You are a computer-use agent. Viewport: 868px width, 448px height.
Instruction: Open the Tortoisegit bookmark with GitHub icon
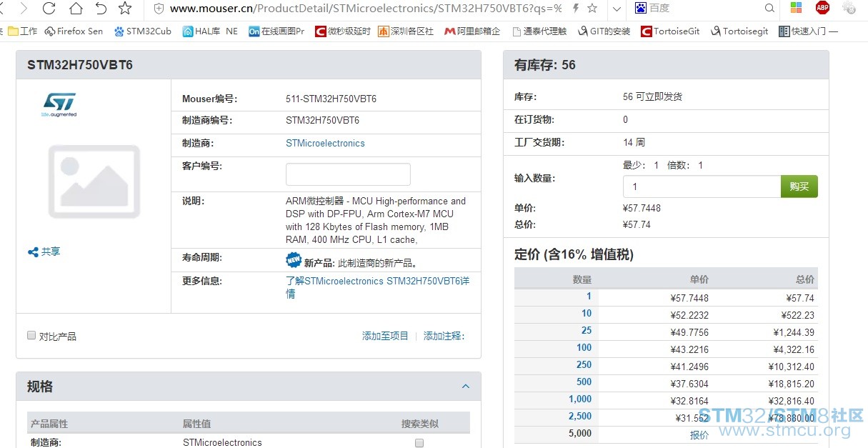[739, 31]
